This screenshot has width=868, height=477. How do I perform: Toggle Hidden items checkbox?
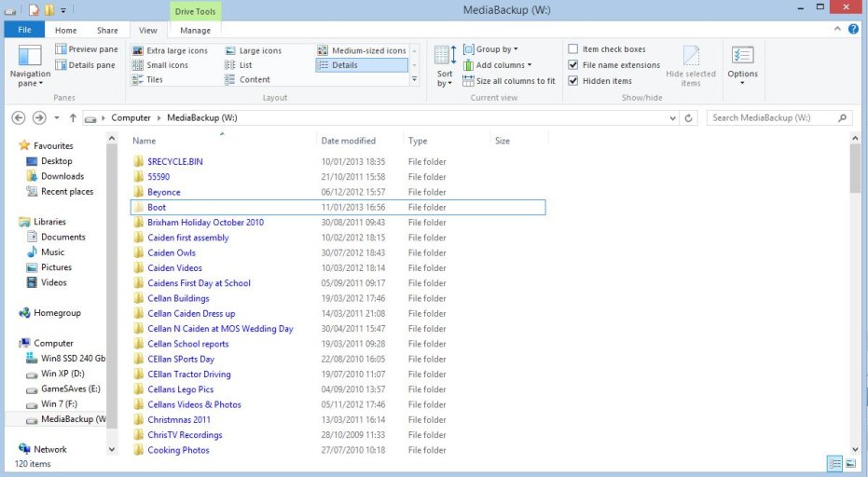point(573,81)
